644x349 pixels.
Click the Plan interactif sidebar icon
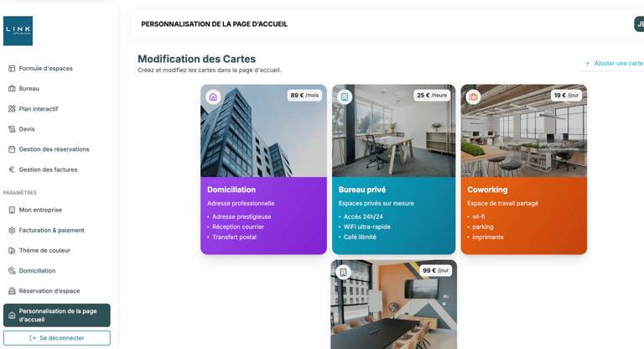(x=12, y=109)
